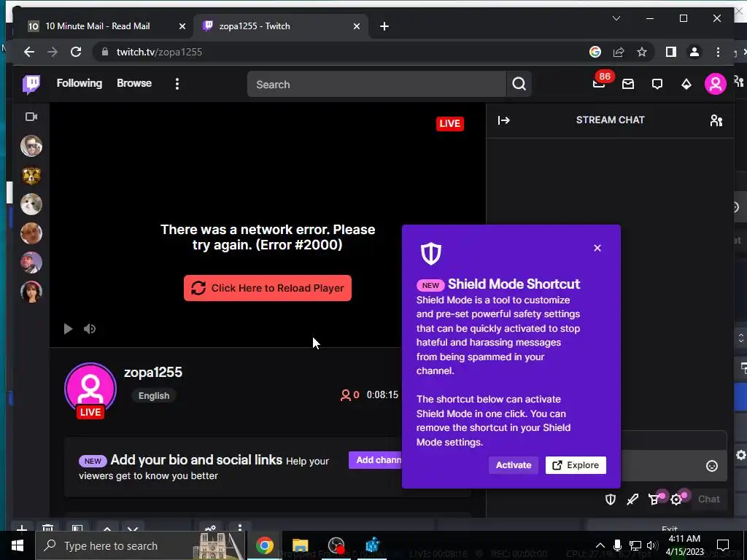The height and width of the screenshot is (560, 747).
Task: Open the three-dot More menu in Twitch header
Action: click(x=177, y=84)
